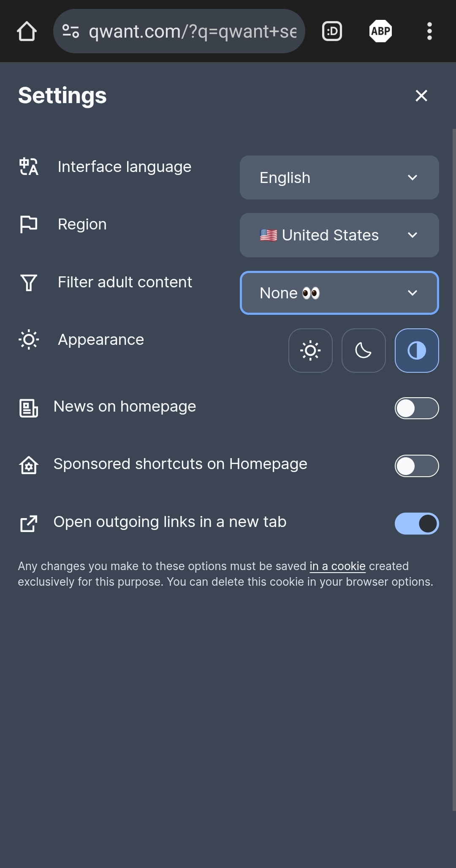
Task: Select the dark appearance moon button
Action: click(x=364, y=350)
